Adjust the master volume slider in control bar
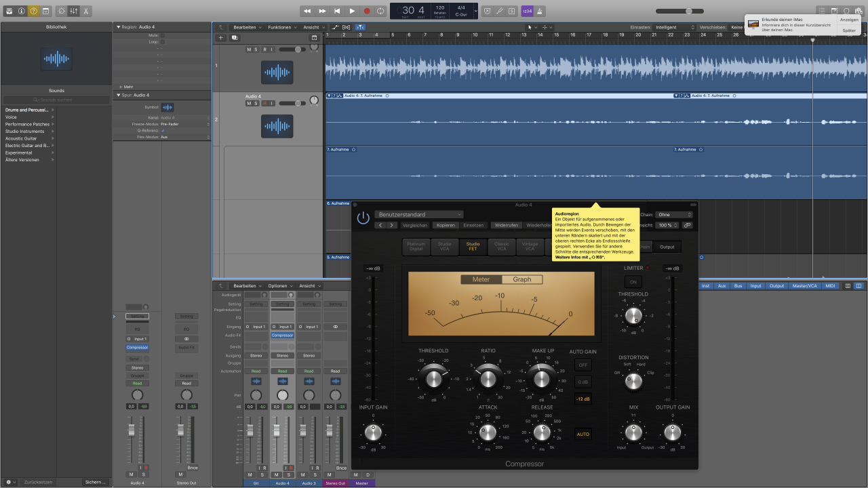Screen dimensions: 868x488 pos(679,12)
